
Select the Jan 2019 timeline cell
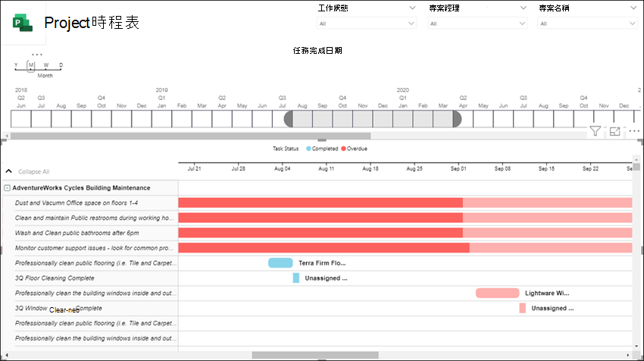click(161, 119)
